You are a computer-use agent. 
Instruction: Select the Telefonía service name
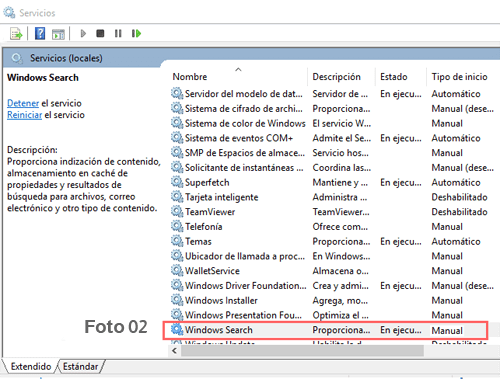(204, 227)
